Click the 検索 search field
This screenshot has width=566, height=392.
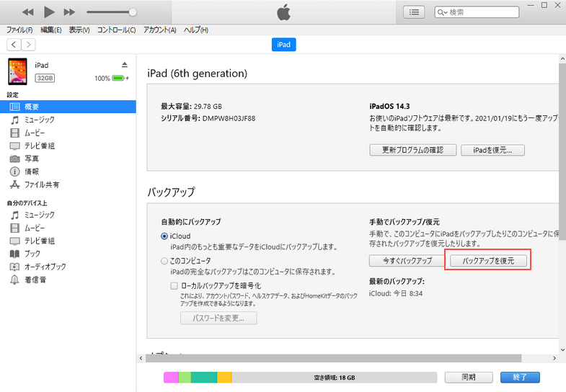pos(477,12)
